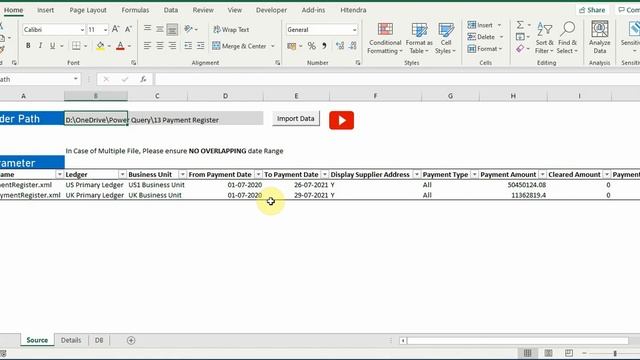
Task: Open Find & Select menu
Action: 567,38
